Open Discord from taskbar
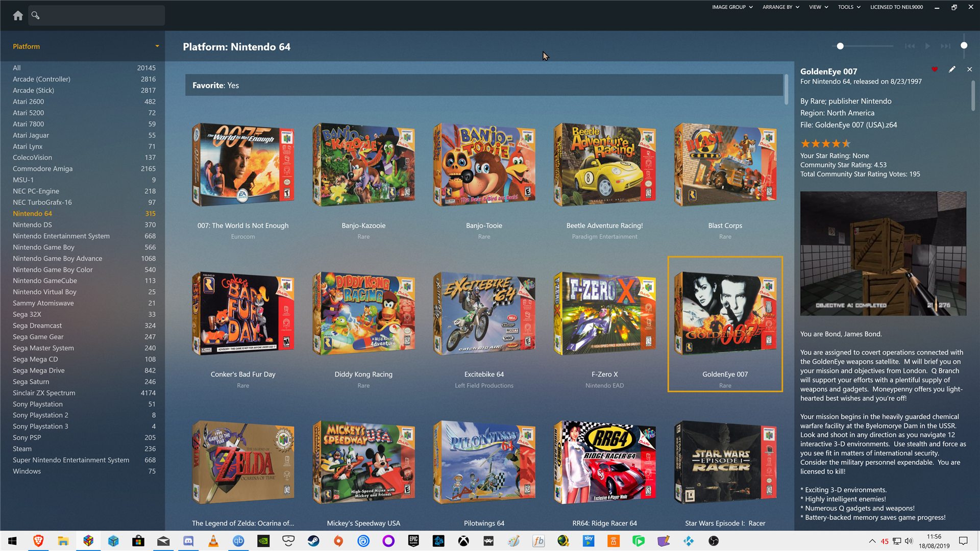980x551 pixels. (188, 541)
